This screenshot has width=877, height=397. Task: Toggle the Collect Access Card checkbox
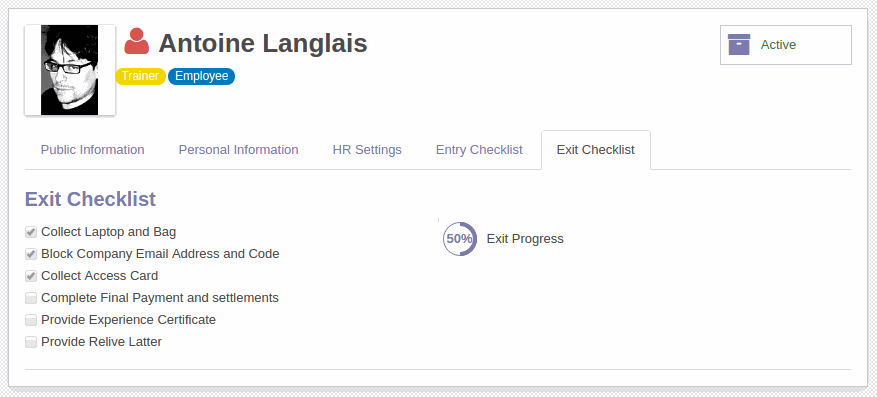pyautogui.click(x=31, y=276)
